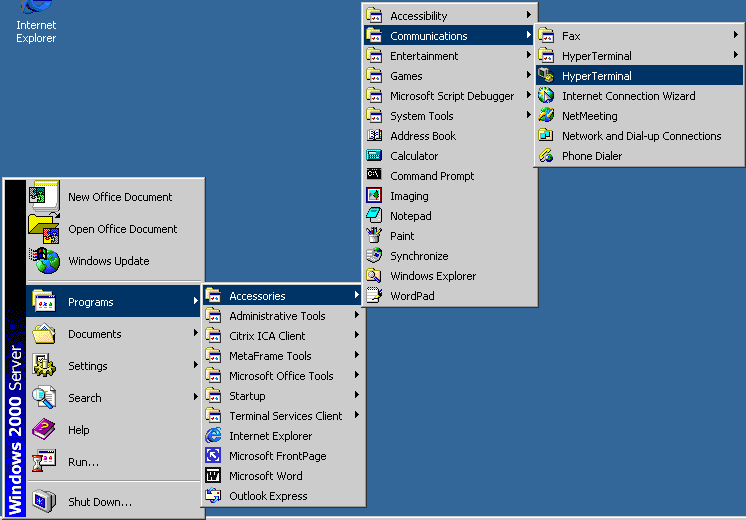Choose Windows Explorer from Accessories
Screen dimensions: 746x520
pyautogui.click(x=433, y=276)
